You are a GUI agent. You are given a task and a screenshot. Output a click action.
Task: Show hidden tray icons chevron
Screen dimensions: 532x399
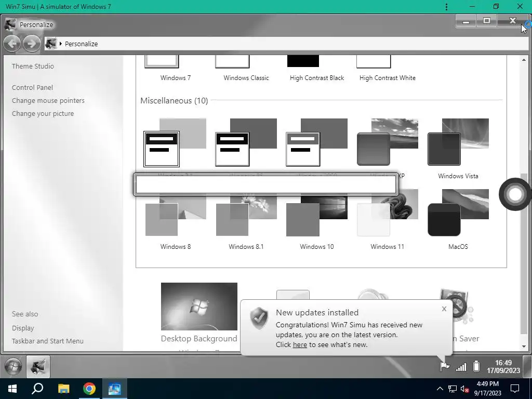click(x=440, y=389)
